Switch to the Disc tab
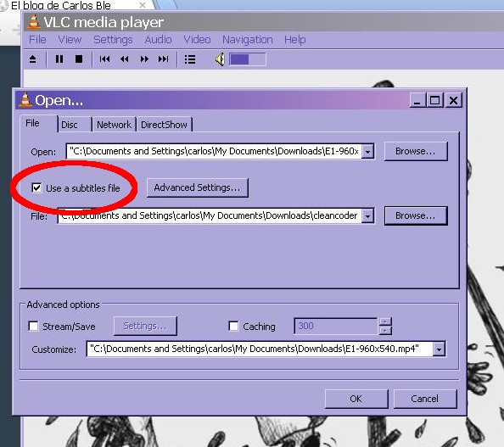The image size is (504, 447). point(75,125)
